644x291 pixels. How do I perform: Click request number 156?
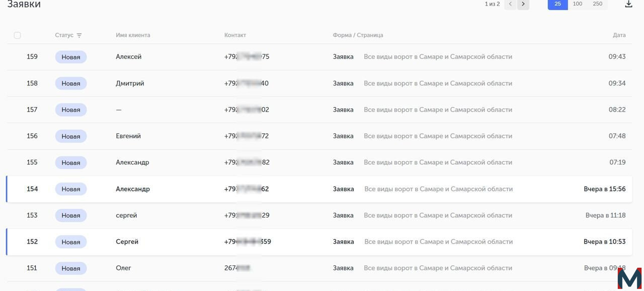[x=32, y=136]
